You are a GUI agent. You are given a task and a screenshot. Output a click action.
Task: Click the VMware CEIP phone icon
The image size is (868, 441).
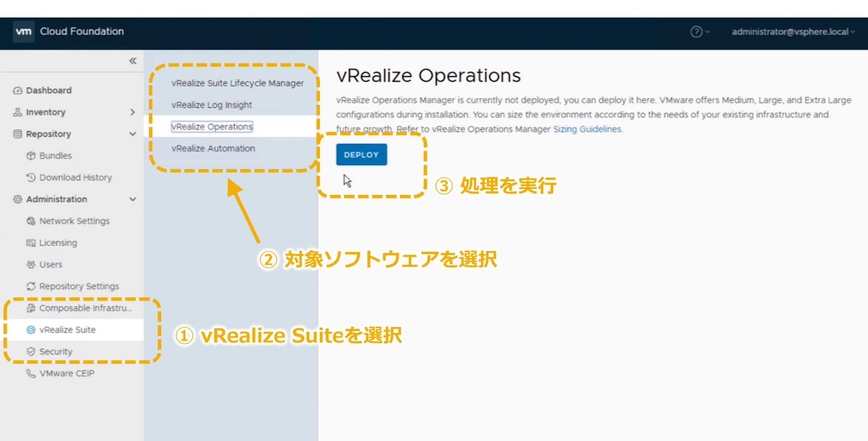[31, 373]
